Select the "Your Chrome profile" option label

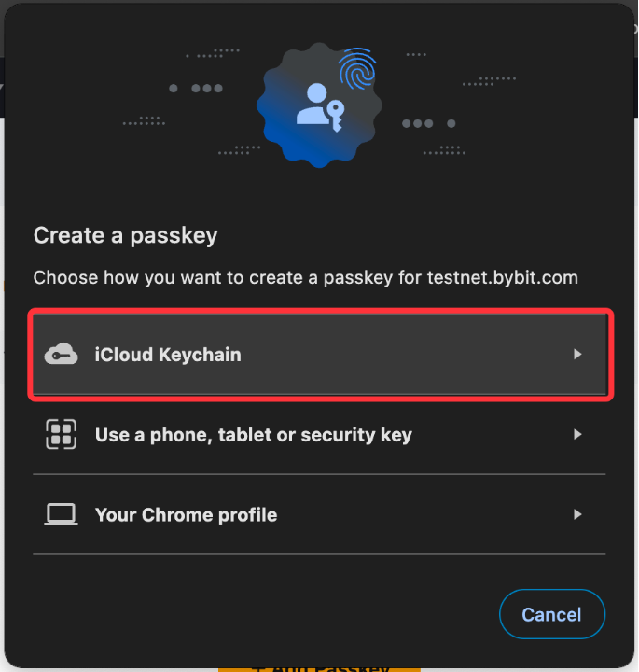[x=186, y=515]
